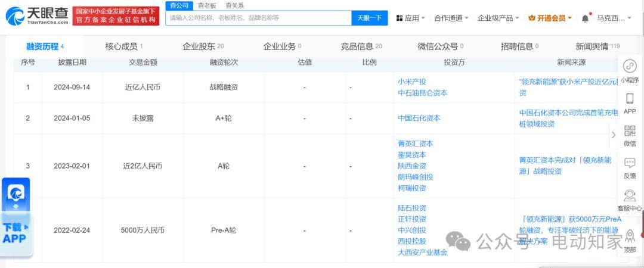Open investor link 正轩投资
Image resolution: width=644 pixels, height=268 pixels.
(412, 219)
